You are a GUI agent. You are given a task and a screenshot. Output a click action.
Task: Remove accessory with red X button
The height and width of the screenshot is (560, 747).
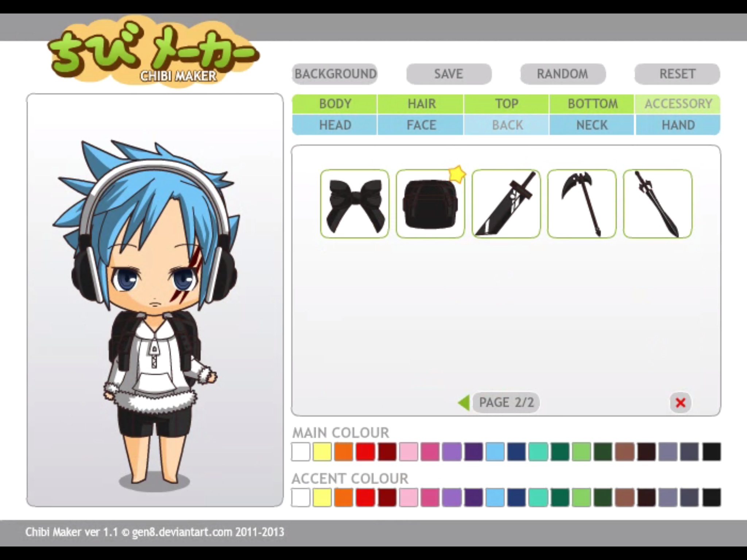coord(680,403)
